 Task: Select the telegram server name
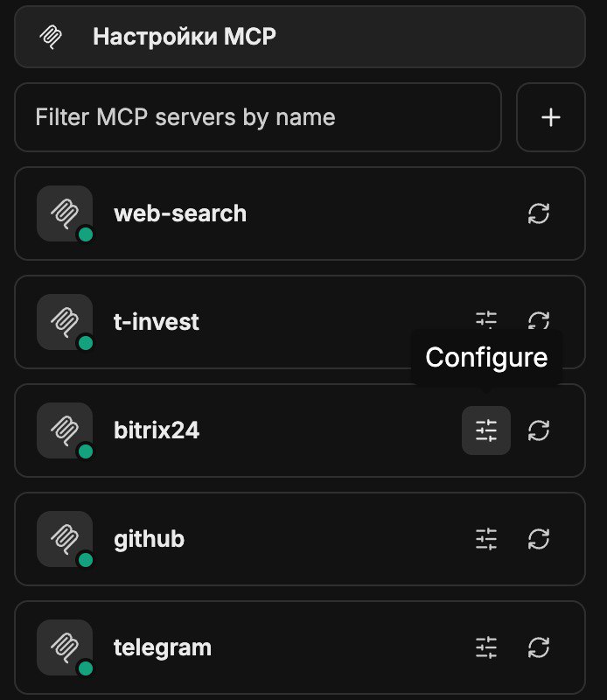pos(163,647)
